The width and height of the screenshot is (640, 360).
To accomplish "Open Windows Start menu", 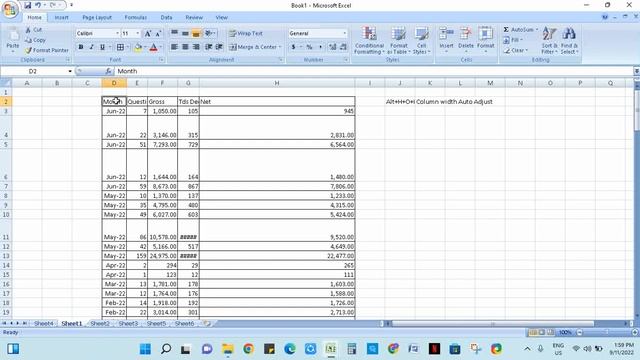I will (145, 349).
